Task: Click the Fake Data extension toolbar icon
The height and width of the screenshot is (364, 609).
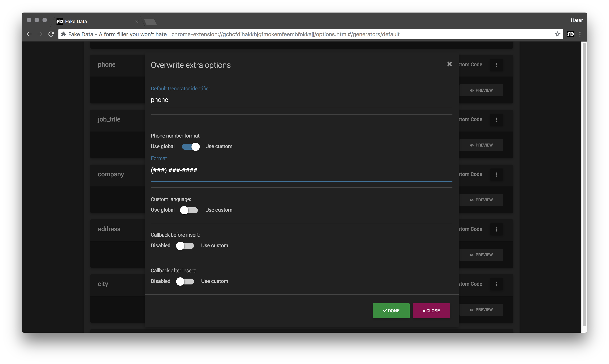Action: tap(570, 34)
